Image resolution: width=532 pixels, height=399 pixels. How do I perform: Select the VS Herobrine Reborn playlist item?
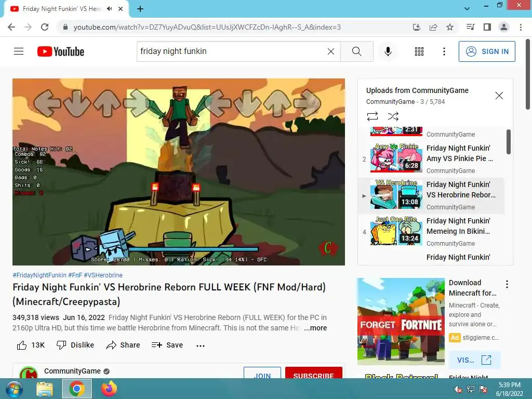click(431, 195)
